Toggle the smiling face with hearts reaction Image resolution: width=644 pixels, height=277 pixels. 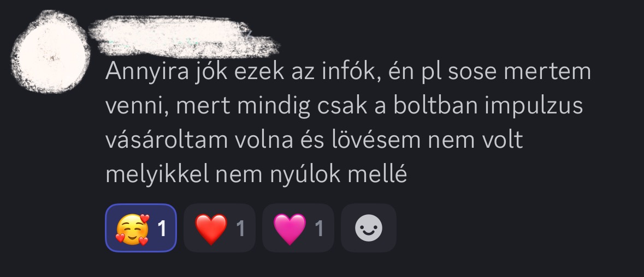pyautogui.click(x=141, y=228)
